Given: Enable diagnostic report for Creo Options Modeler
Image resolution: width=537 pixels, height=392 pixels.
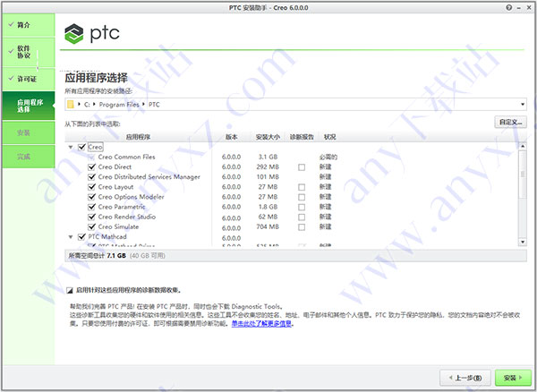Looking at the screenshot, I should [302, 197].
